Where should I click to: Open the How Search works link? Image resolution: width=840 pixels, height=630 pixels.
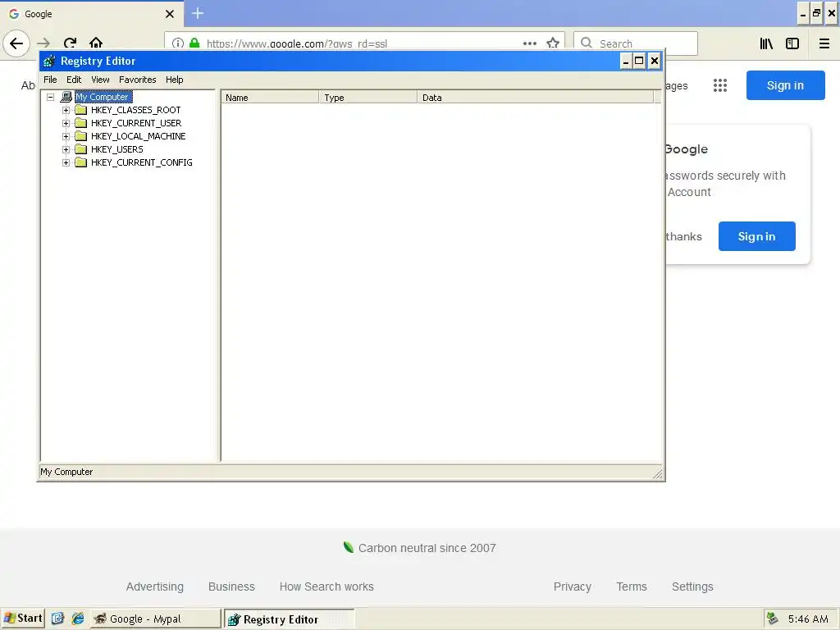coord(326,587)
